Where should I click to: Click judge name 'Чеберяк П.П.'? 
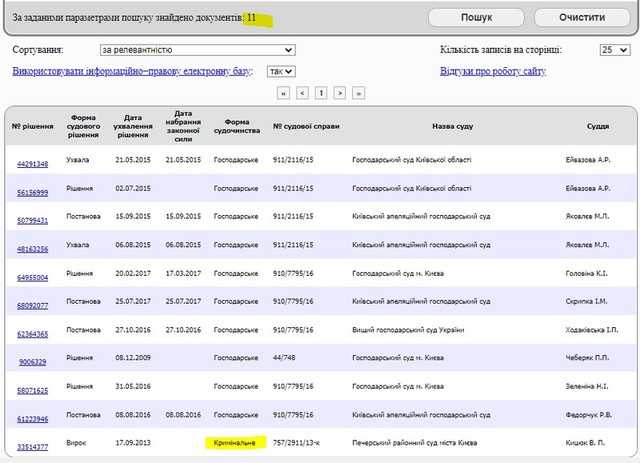(587, 358)
